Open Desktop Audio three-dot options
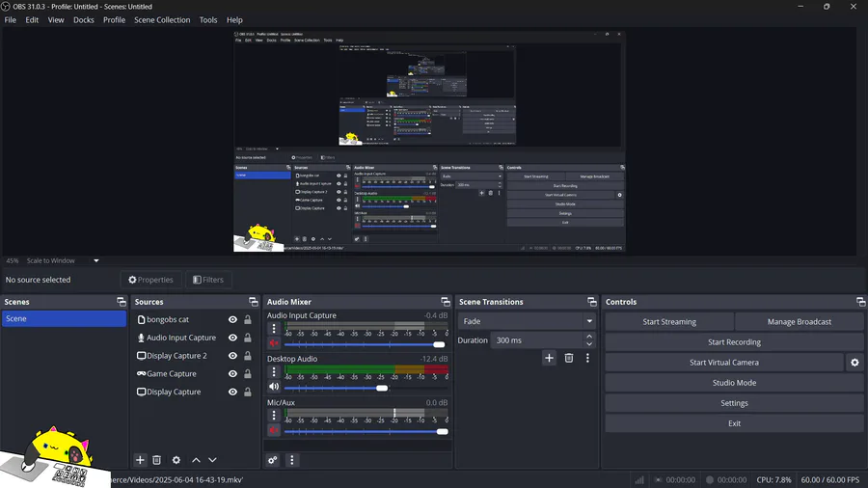This screenshot has height=488, width=868. click(x=274, y=372)
